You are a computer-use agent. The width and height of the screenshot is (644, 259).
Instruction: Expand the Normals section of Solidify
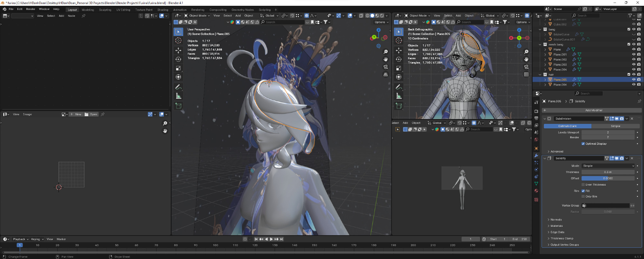click(556, 220)
